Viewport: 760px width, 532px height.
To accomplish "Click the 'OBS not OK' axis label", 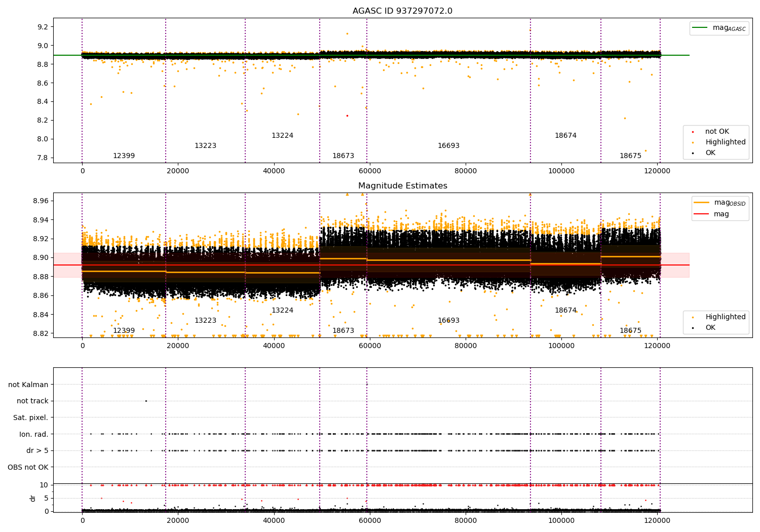I will pos(28,467).
